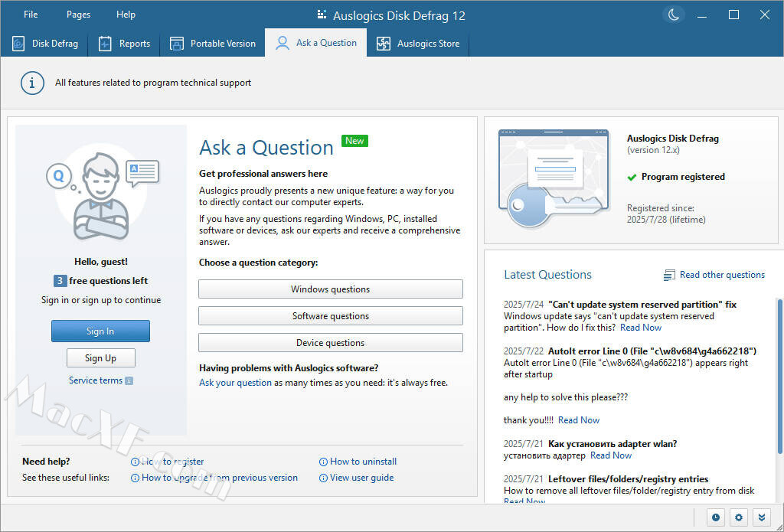Screen dimensions: 784x532
Task: Open How to upgrade from previous version
Action: click(x=220, y=478)
